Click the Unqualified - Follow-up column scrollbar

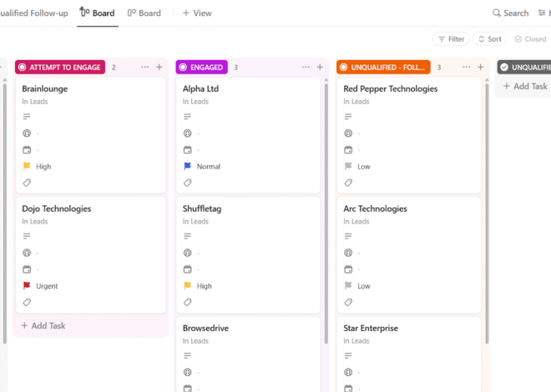[487, 212]
